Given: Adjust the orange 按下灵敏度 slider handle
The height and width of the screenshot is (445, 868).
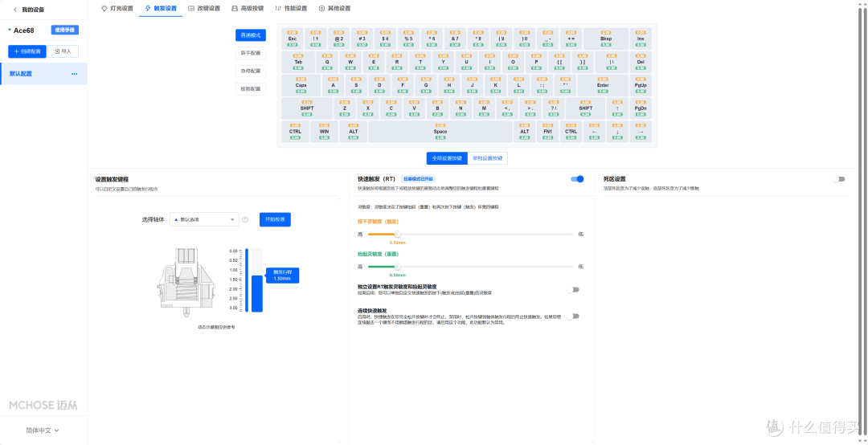Looking at the screenshot, I should pos(398,234).
